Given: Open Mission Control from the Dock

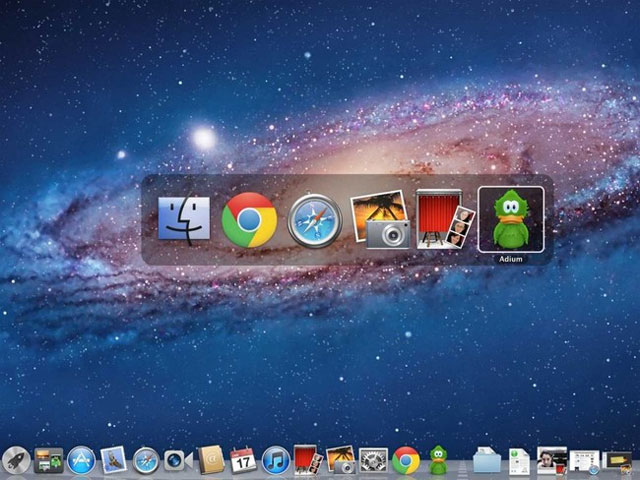Looking at the screenshot, I should coord(48,460).
